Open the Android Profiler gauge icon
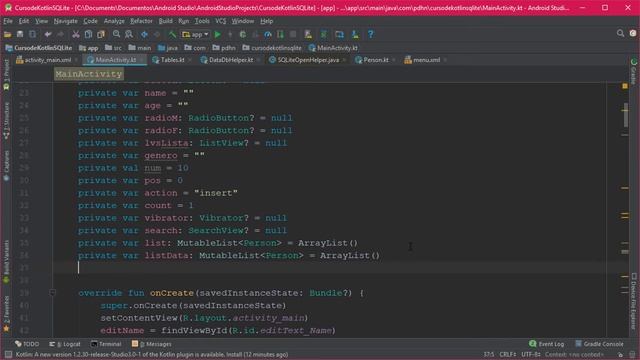The image size is (640, 360). [x=268, y=34]
